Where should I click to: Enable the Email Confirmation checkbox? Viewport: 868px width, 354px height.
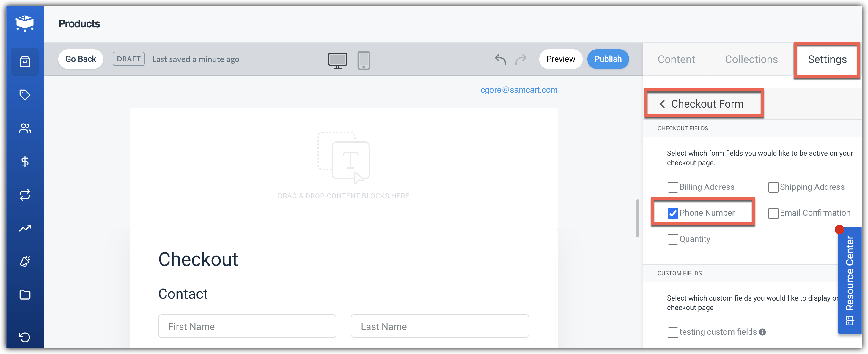[x=773, y=213]
